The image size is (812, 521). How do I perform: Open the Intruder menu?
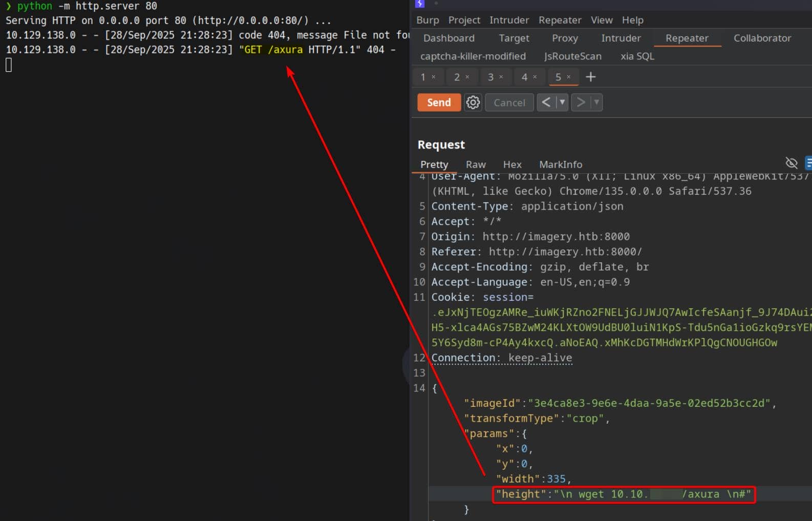(x=509, y=20)
